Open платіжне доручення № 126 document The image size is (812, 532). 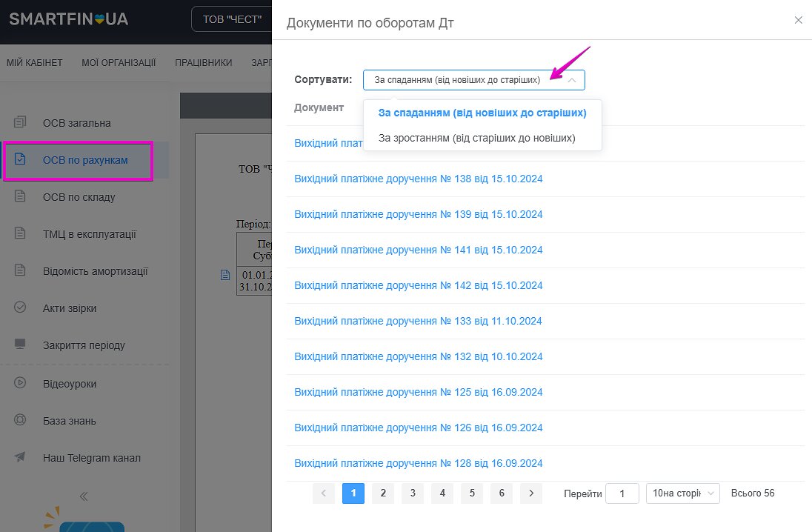tap(419, 428)
